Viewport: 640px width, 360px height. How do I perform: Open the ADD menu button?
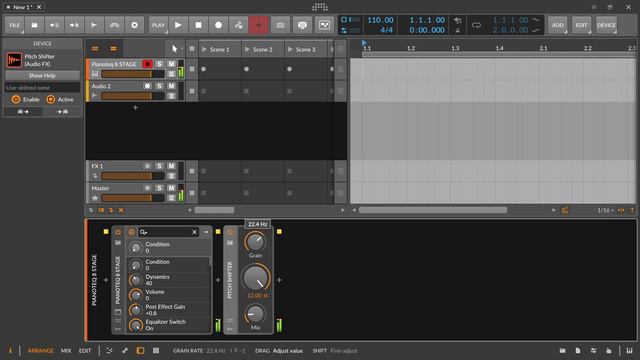[558, 25]
